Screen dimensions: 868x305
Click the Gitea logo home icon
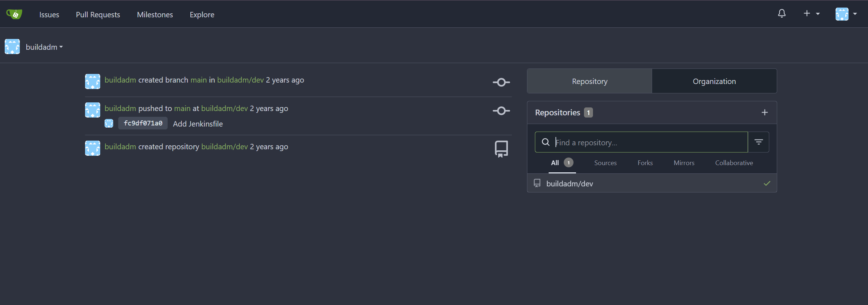(x=14, y=14)
